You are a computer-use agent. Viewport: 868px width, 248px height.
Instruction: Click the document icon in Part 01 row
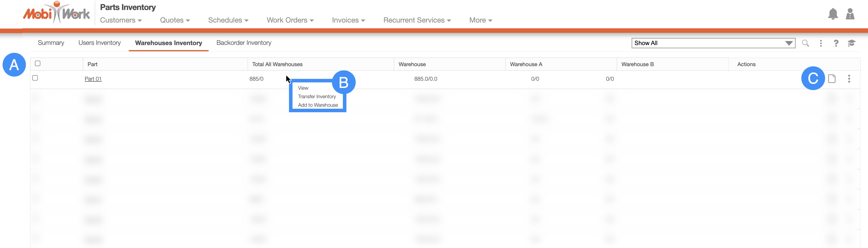click(832, 79)
